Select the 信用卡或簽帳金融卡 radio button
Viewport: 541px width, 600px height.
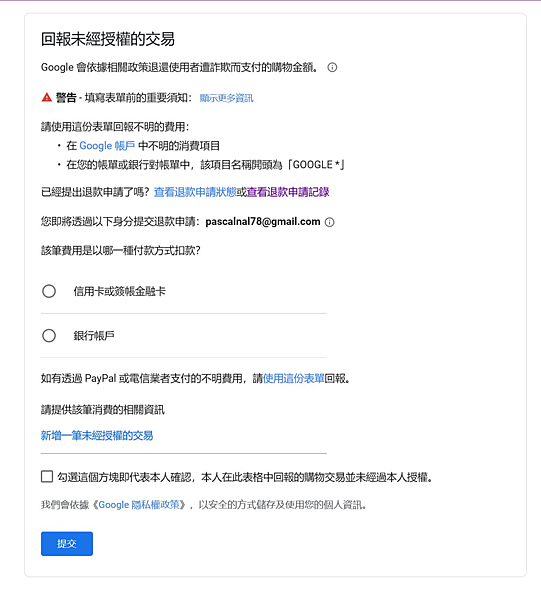tap(49, 292)
